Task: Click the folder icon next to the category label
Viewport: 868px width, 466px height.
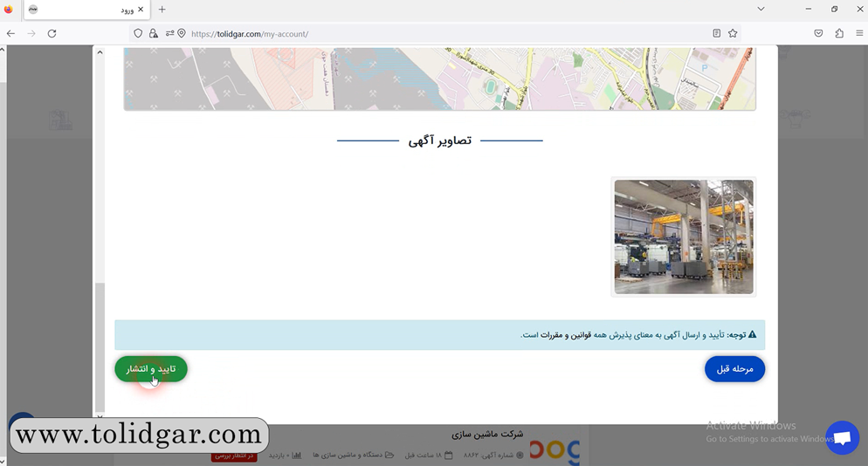Action: point(389,456)
